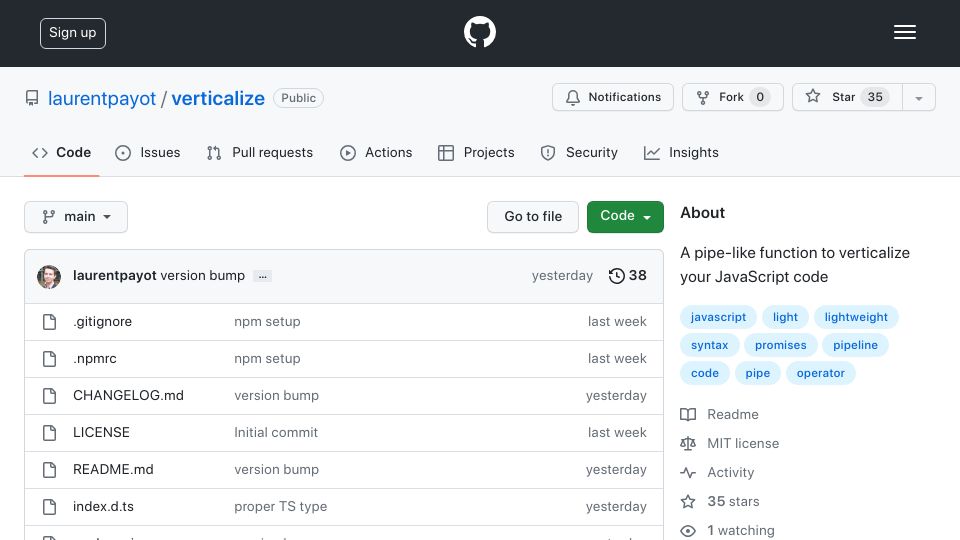Open the proper TS type commit message
The width and height of the screenshot is (960, 540).
tap(280, 506)
